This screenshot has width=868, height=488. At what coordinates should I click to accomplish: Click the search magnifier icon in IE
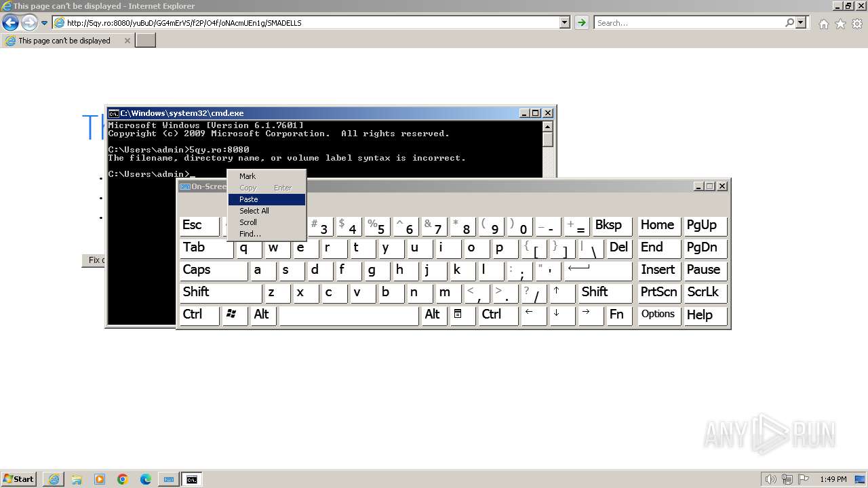[x=789, y=22]
